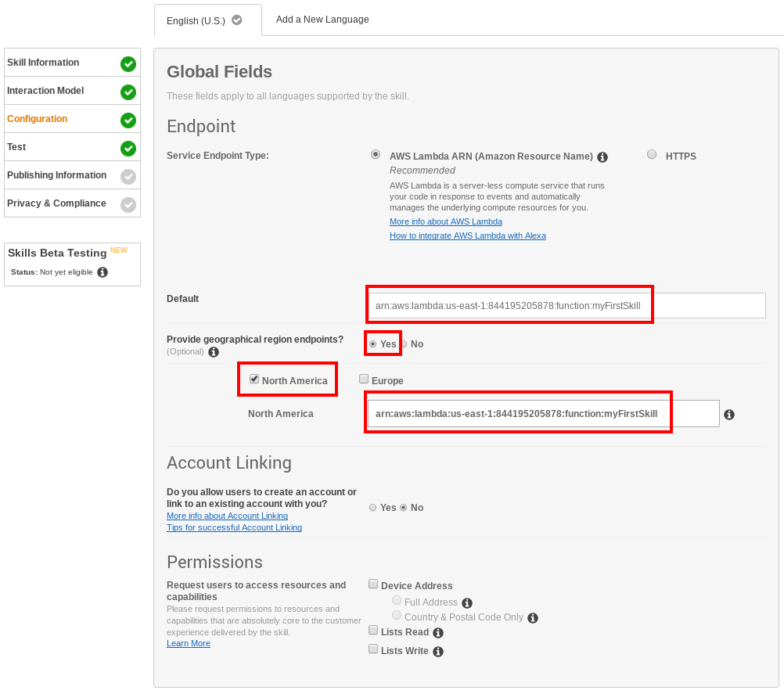
Task: Open info icon beside Lists Read
Action: [x=438, y=633]
